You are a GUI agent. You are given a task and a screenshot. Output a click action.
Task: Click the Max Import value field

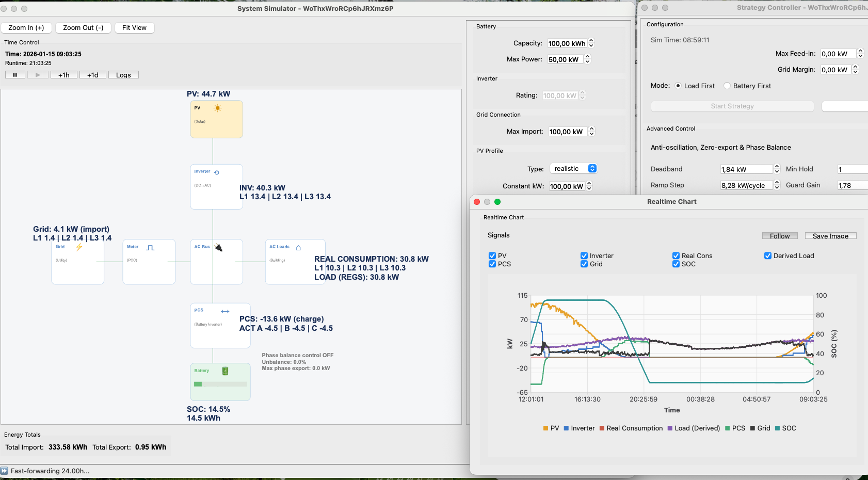pos(568,132)
